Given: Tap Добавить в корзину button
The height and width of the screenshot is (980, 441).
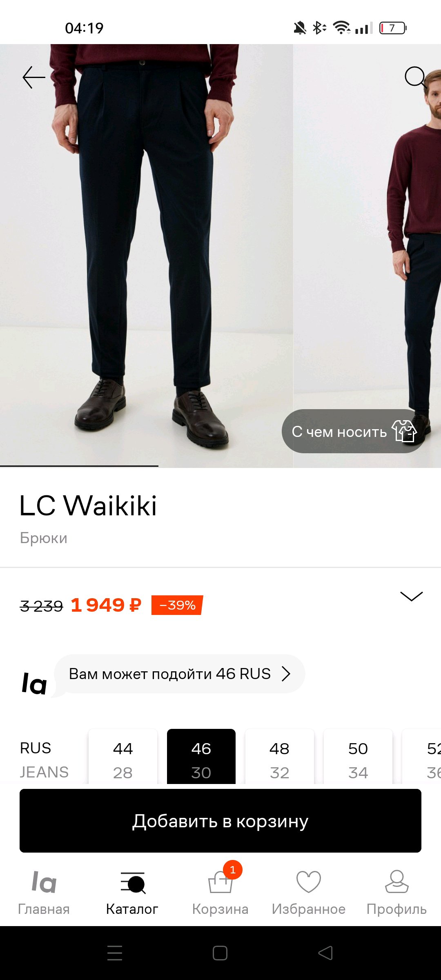Looking at the screenshot, I should [220, 821].
